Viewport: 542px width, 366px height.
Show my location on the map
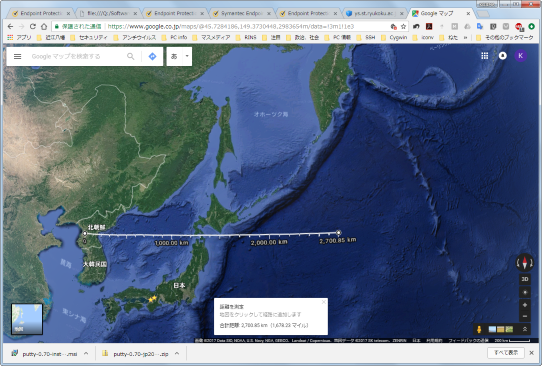pyautogui.click(x=525, y=292)
